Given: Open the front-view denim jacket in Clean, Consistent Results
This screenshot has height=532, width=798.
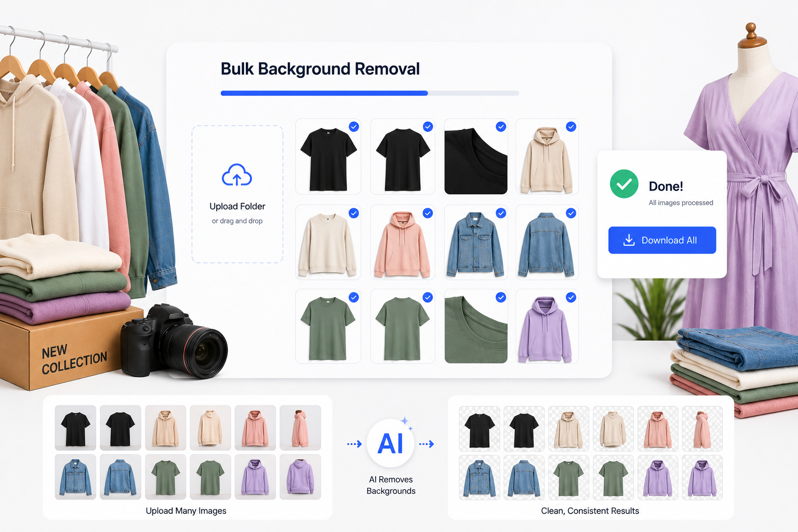Looking at the screenshot, I should point(480,477).
